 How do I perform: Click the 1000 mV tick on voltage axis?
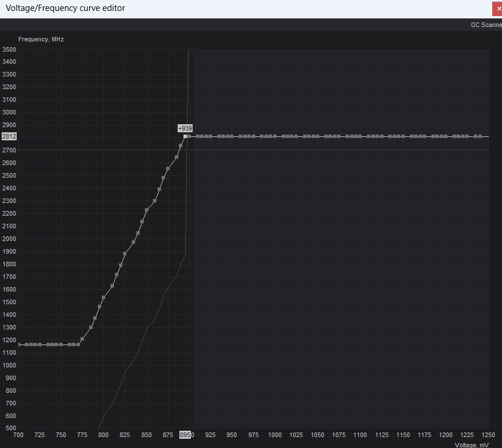[275, 435]
